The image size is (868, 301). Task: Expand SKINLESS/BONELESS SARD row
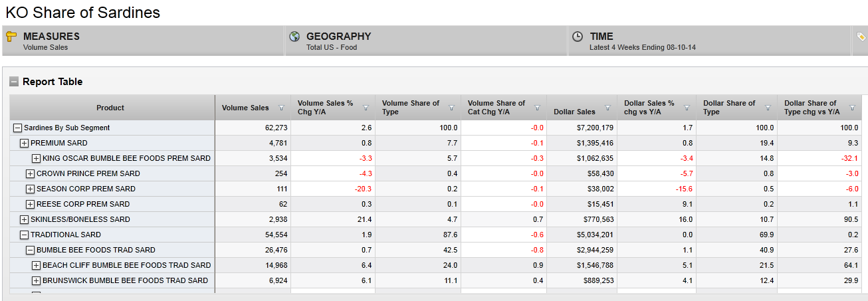pos(24,219)
